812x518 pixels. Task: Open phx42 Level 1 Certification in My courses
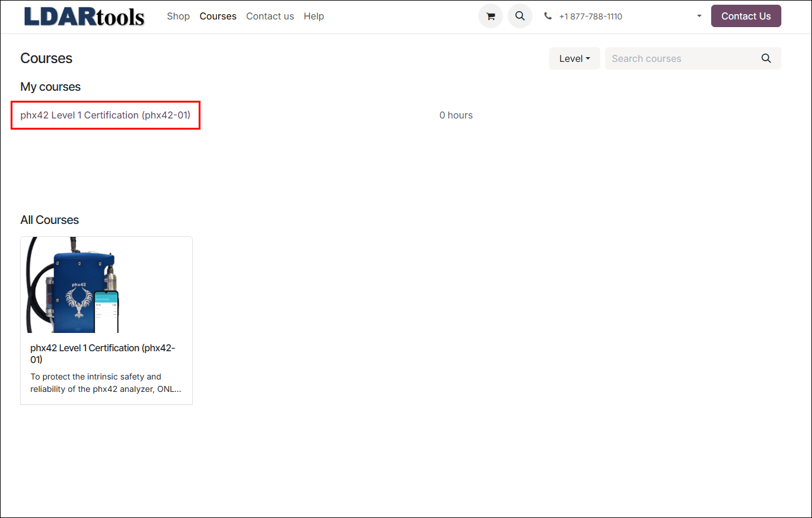coord(106,115)
